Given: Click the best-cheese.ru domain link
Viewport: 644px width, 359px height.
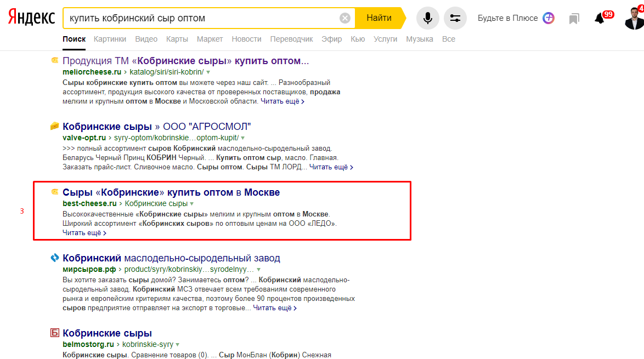Looking at the screenshot, I should click(x=89, y=203).
